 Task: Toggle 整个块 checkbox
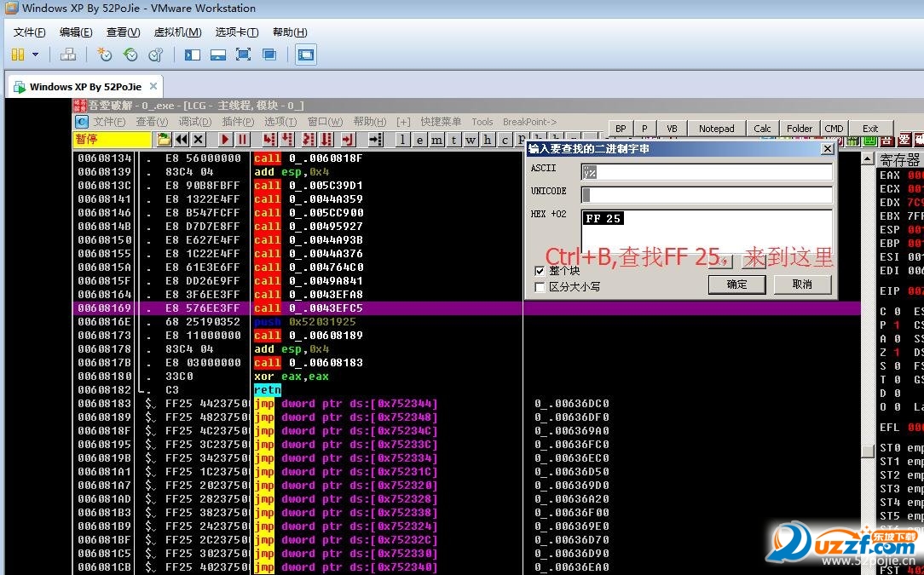pos(540,271)
